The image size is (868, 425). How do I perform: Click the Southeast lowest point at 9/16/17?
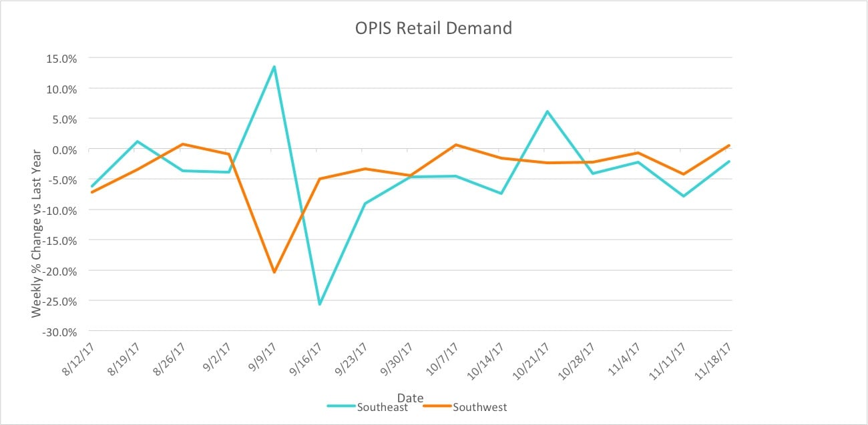click(x=320, y=304)
